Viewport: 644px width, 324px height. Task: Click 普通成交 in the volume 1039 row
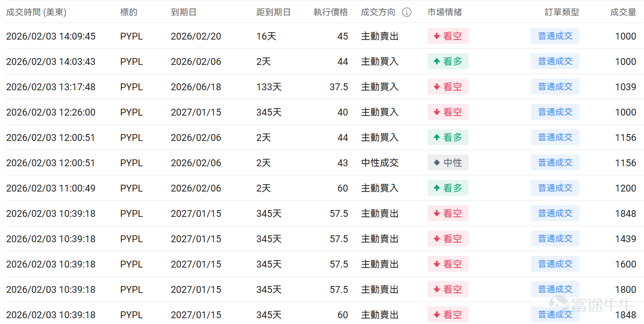click(x=555, y=87)
